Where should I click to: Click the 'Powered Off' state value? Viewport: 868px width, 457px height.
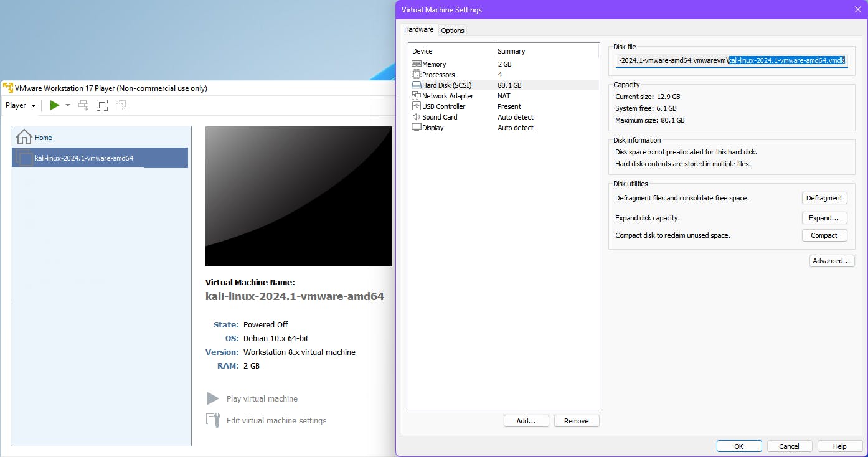pyautogui.click(x=266, y=324)
